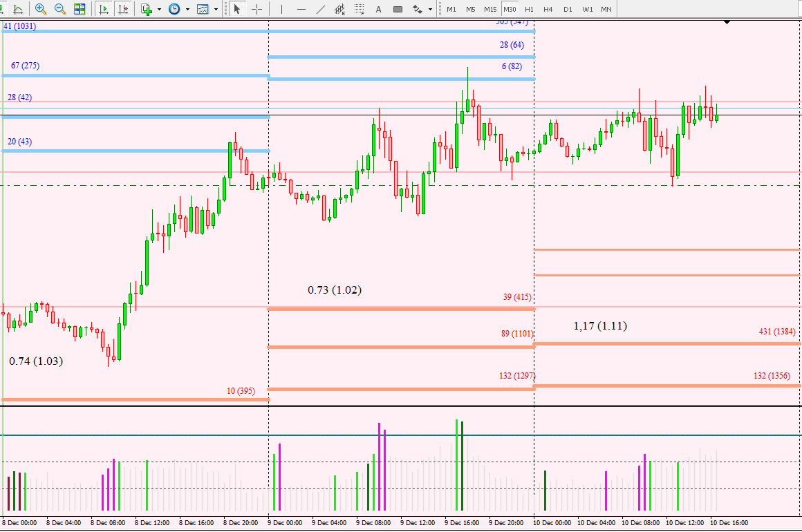This screenshot has width=802, height=532.
Task: Click the '431 (1384)' red label
Action: [777, 332]
